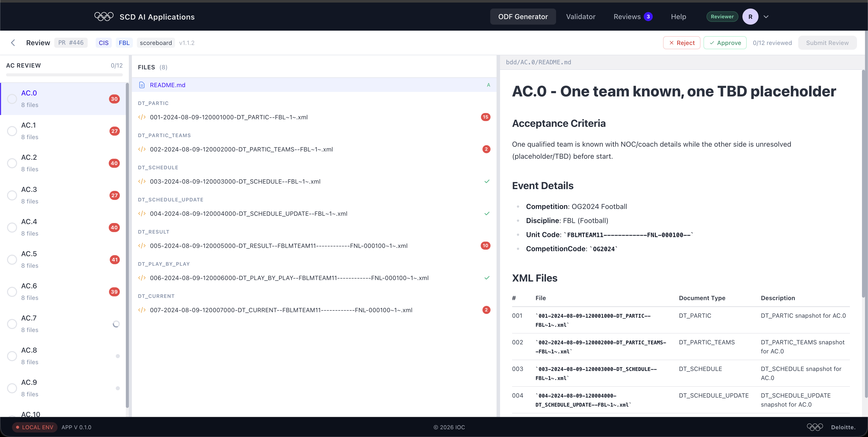Click the R user avatar

click(750, 17)
